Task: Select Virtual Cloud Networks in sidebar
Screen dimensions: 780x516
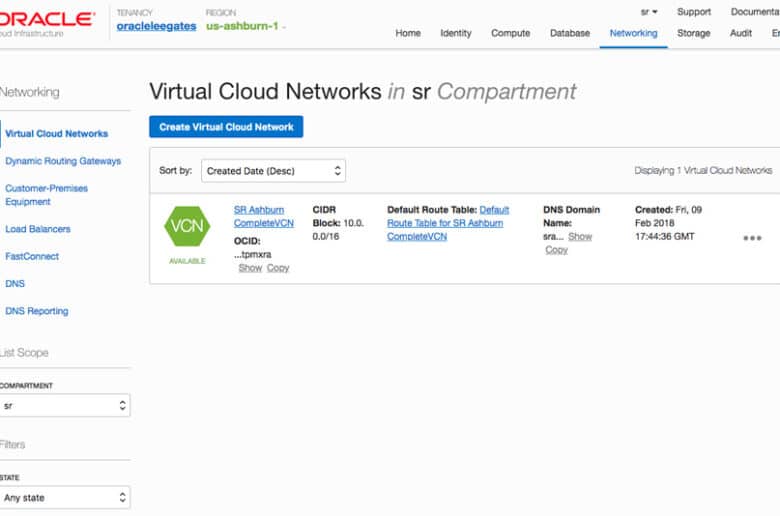Action: click(56, 133)
